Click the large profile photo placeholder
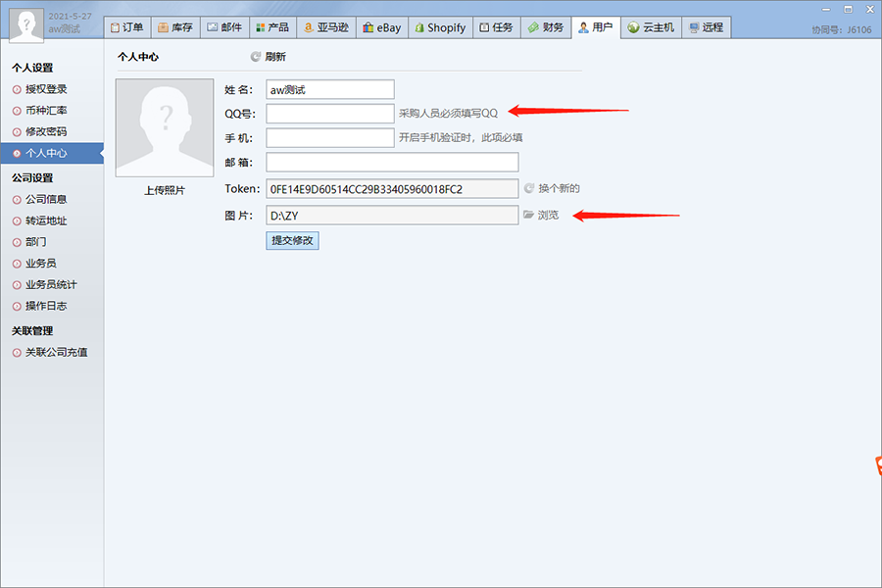 [165, 127]
